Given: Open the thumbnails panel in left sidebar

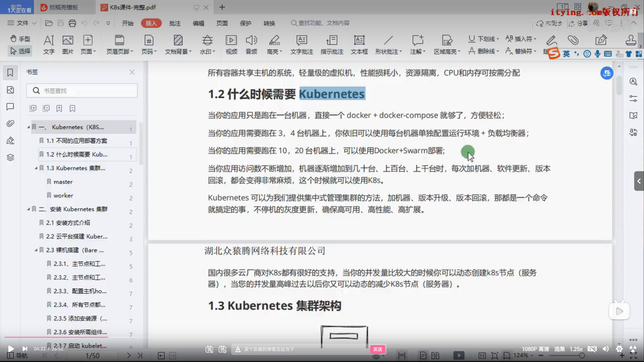Looking at the screenshot, I should (10, 90).
